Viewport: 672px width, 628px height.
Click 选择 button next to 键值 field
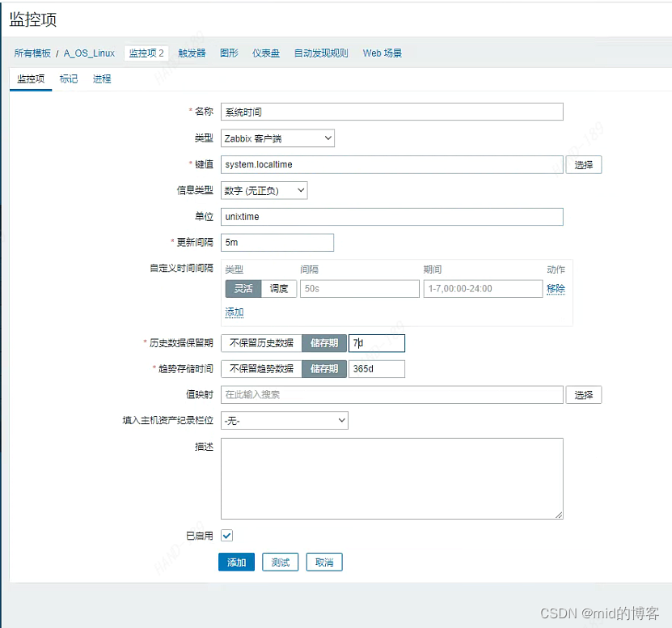pos(584,165)
